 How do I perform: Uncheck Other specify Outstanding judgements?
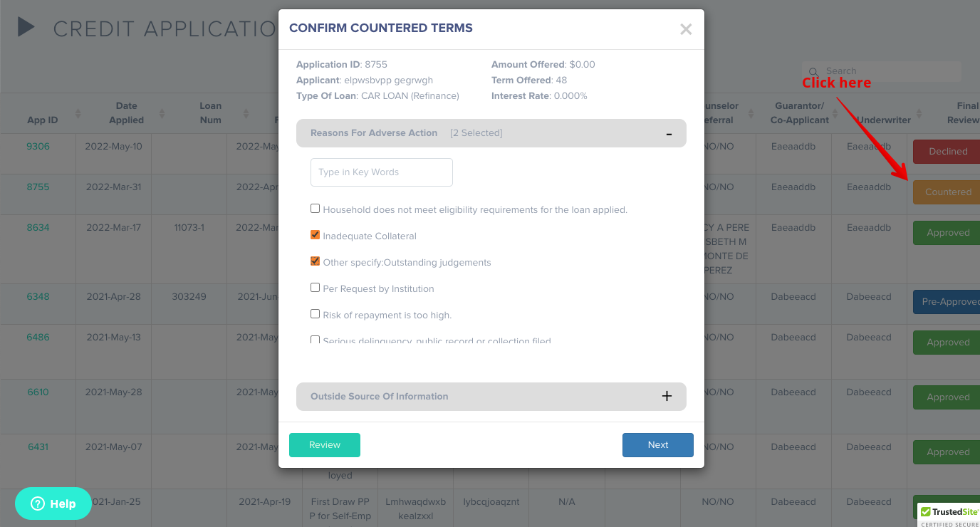point(315,261)
